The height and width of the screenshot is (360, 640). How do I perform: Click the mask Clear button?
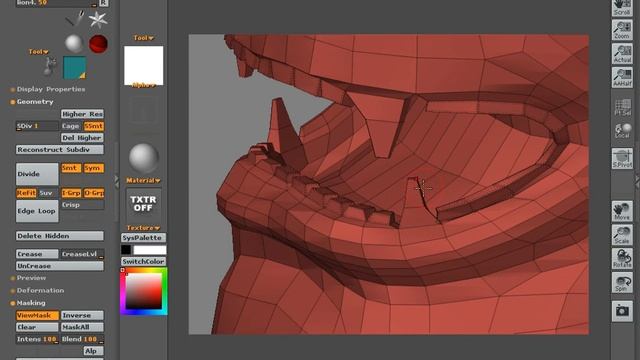click(x=37, y=327)
